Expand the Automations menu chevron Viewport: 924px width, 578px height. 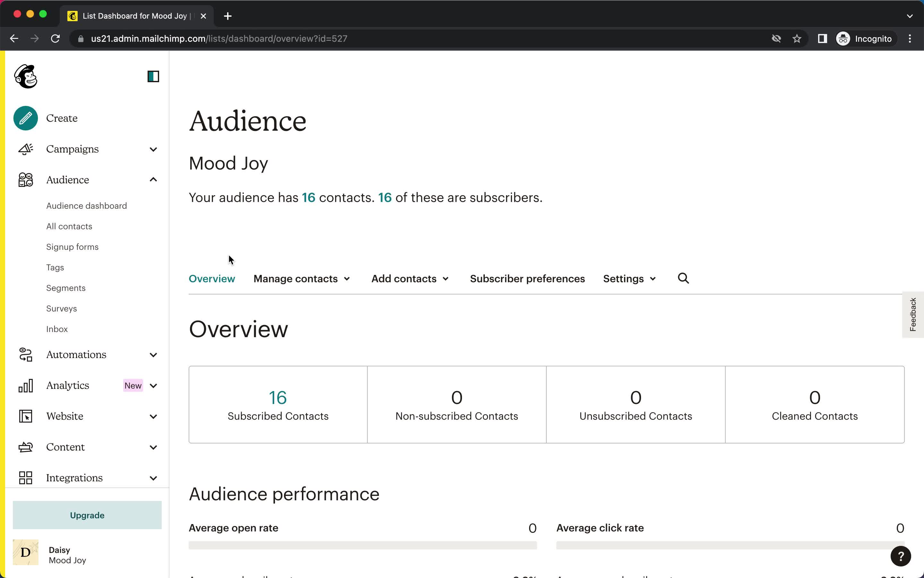[153, 355]
